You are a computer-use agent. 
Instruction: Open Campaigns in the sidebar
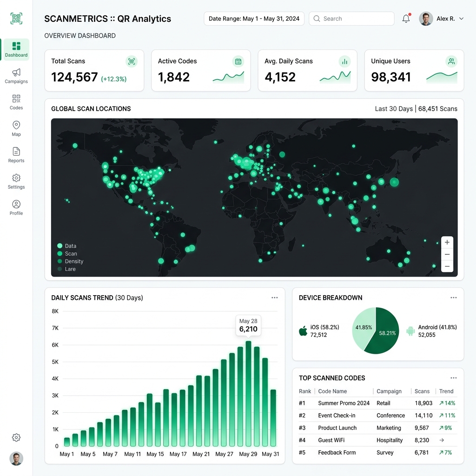point(16,76)
